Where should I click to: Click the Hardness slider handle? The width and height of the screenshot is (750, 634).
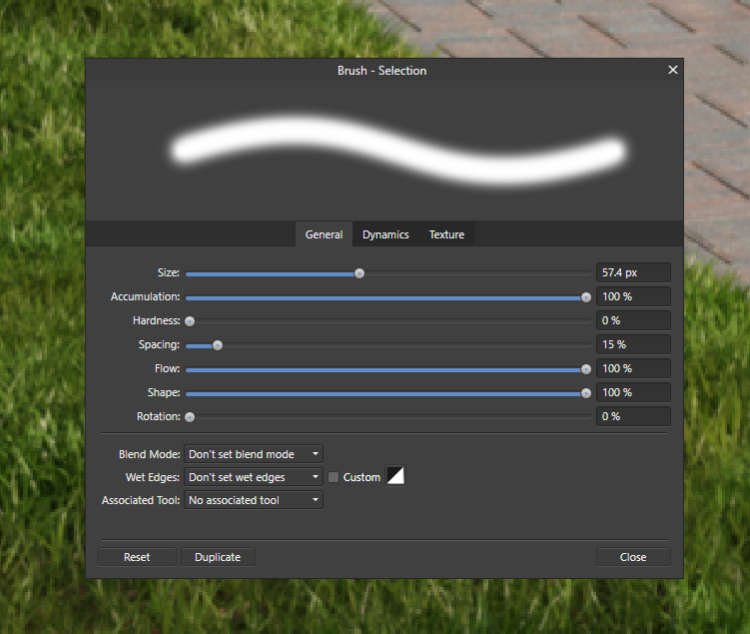(190, 321)
